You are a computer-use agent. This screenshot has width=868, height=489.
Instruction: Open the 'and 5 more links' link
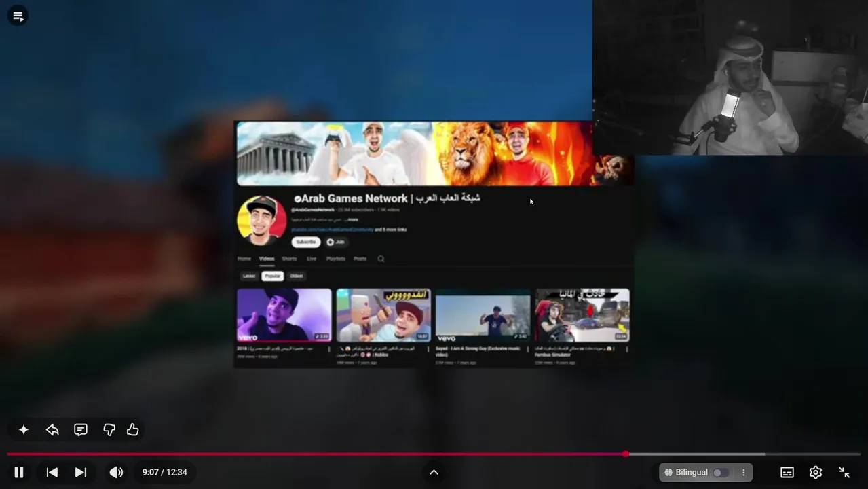[390, 230]
